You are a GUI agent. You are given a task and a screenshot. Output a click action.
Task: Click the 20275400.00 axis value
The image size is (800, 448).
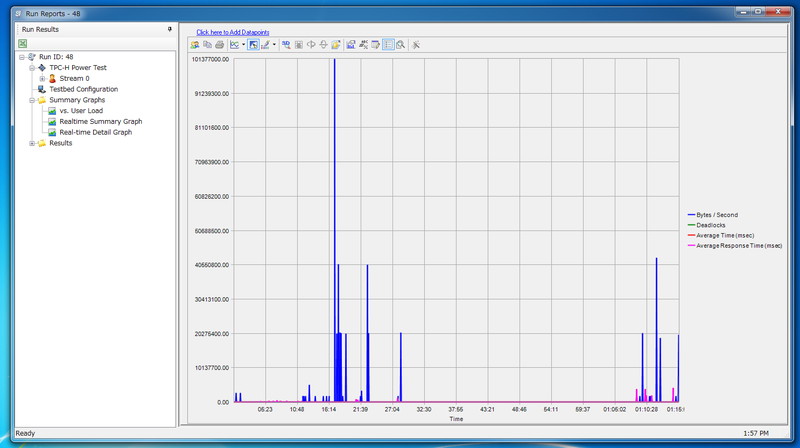(212, 334)
